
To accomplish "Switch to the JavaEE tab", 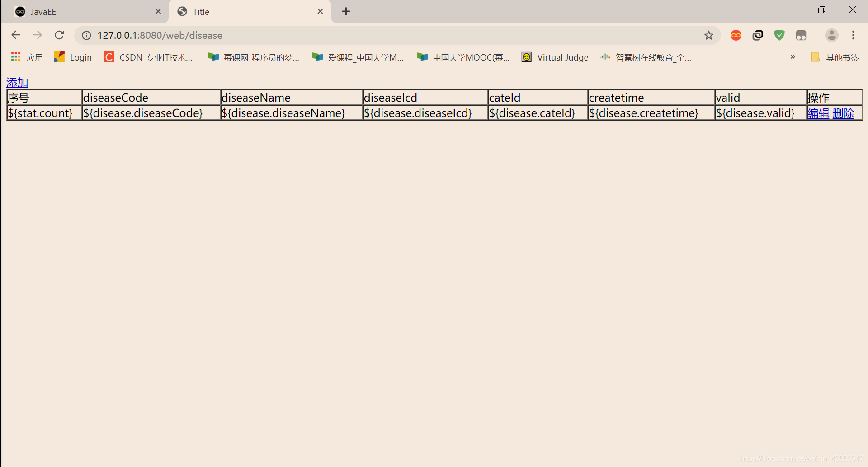I will pyautogui.click(x=84, y=12).
